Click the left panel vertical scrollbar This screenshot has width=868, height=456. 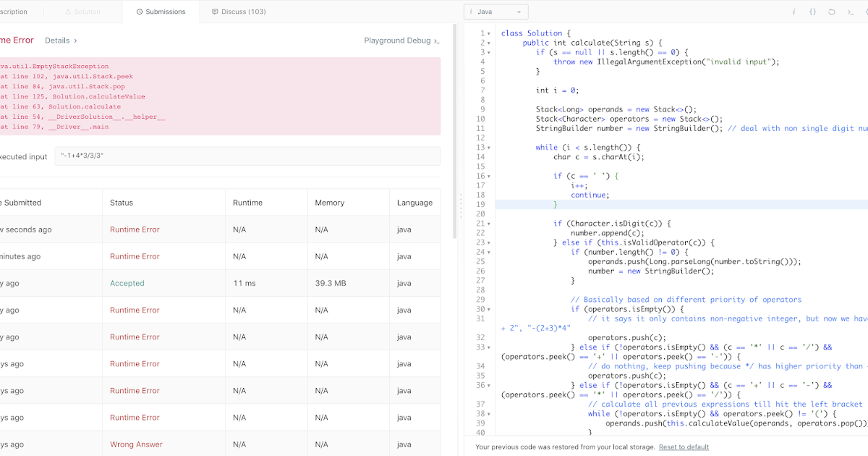point(454,131)
